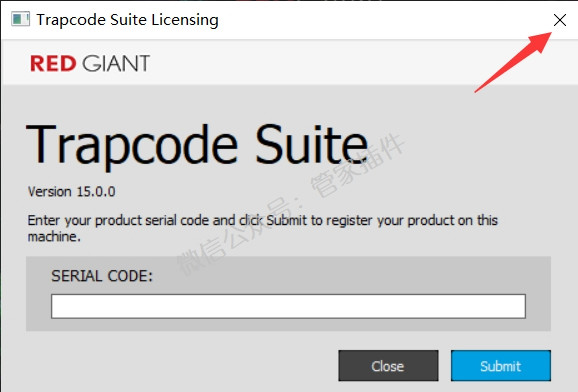Image resolution: width=578 pixels, height=392 pixels.
Task: Click the dark Close button
Action: (389, 366)
